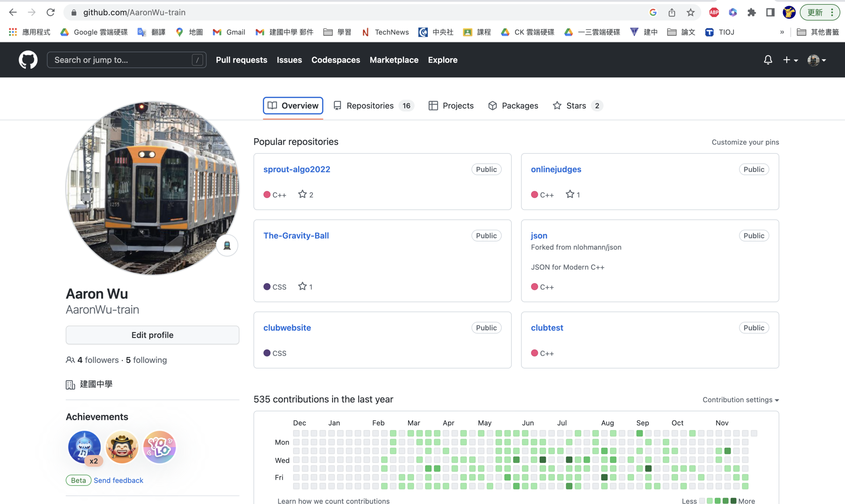Open Explore in header

coord(443,60)
